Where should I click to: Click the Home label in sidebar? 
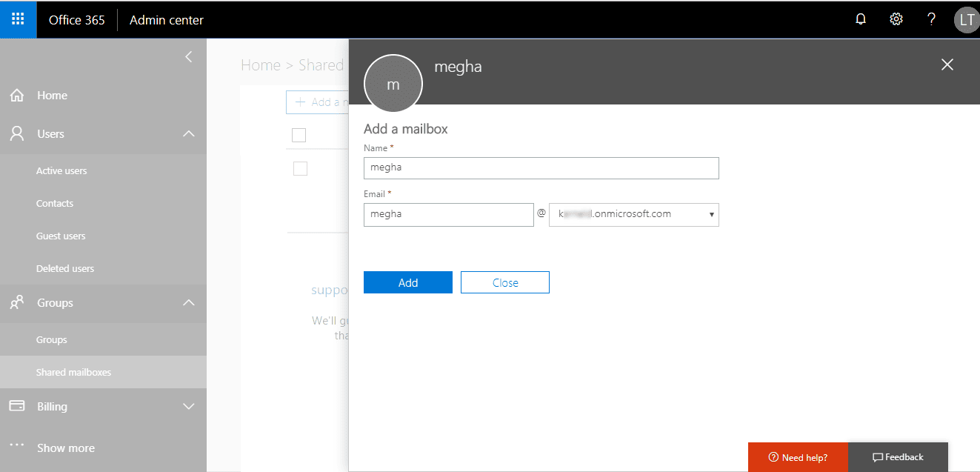[53, 96]
